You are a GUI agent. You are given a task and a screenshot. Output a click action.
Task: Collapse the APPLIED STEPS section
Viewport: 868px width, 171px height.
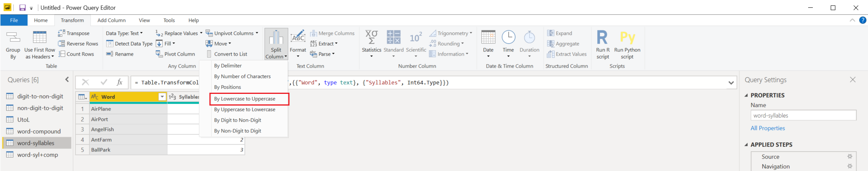pos(746,145)
